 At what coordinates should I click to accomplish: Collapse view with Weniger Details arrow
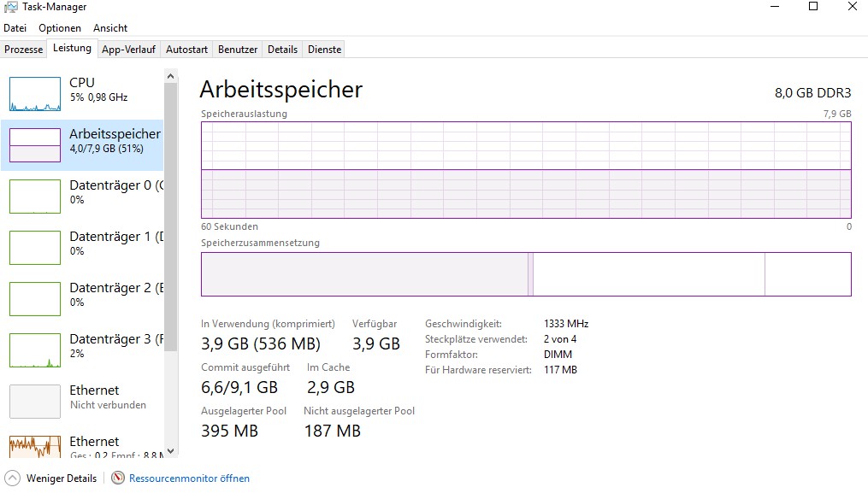coord(13,478)
